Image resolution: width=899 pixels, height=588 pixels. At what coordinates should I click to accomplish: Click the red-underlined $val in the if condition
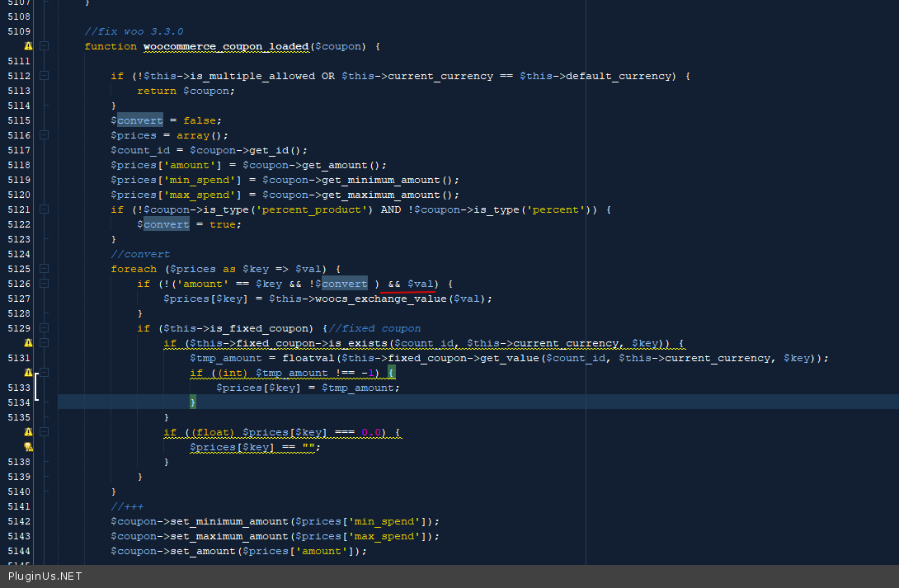tap(421, 284)
